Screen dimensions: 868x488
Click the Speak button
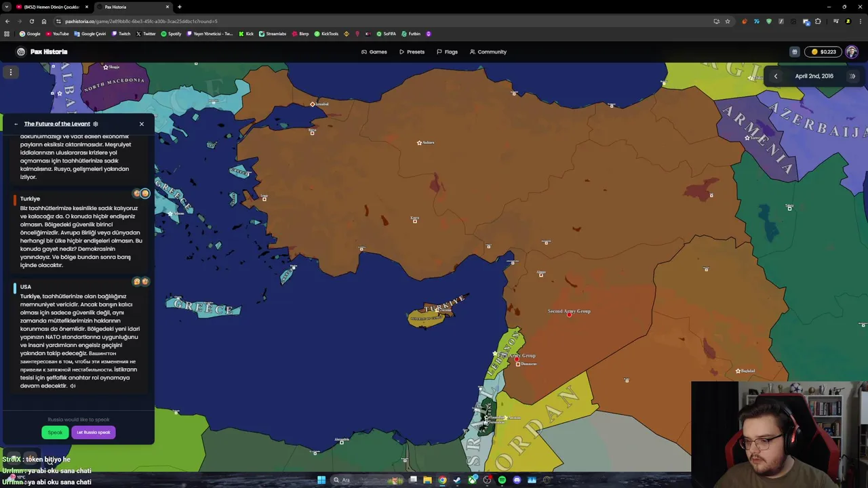(55, 432)
